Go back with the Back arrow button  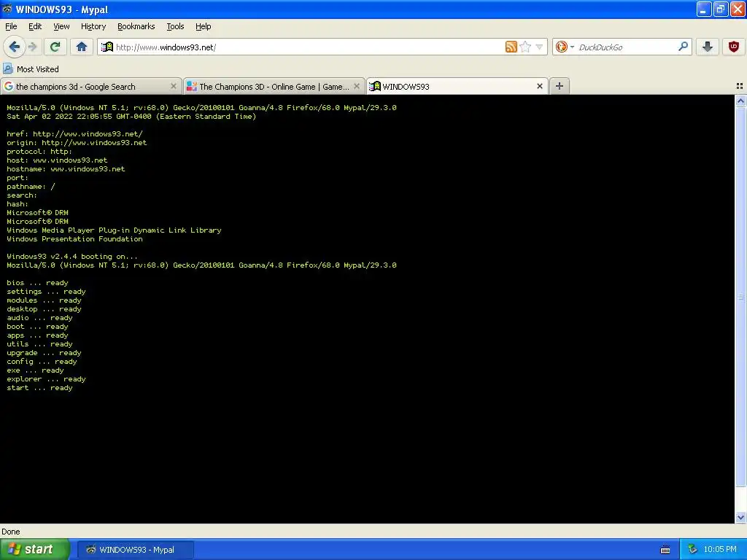click(x=15, y=47)
